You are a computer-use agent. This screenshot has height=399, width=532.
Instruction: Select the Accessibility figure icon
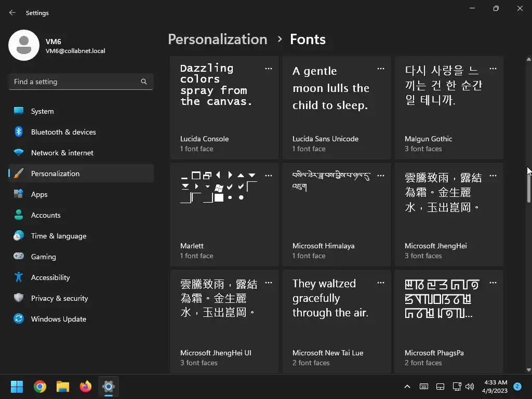[19, 277]
